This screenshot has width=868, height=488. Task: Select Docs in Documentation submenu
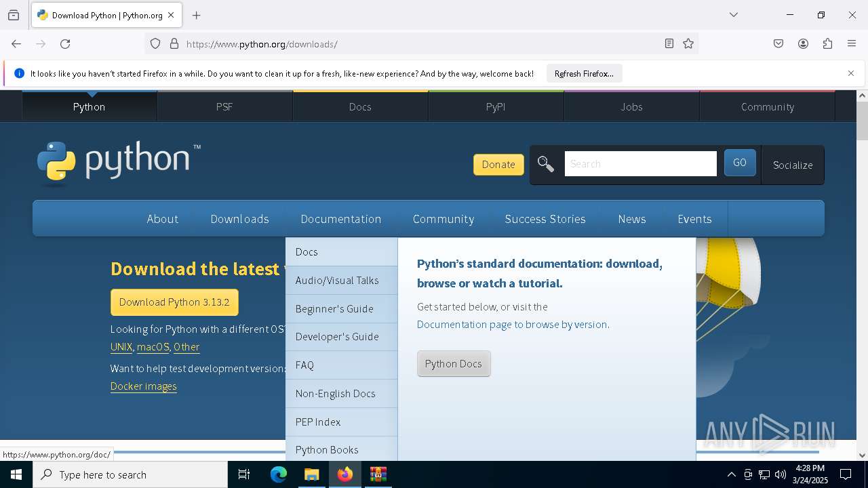(341, 251)
